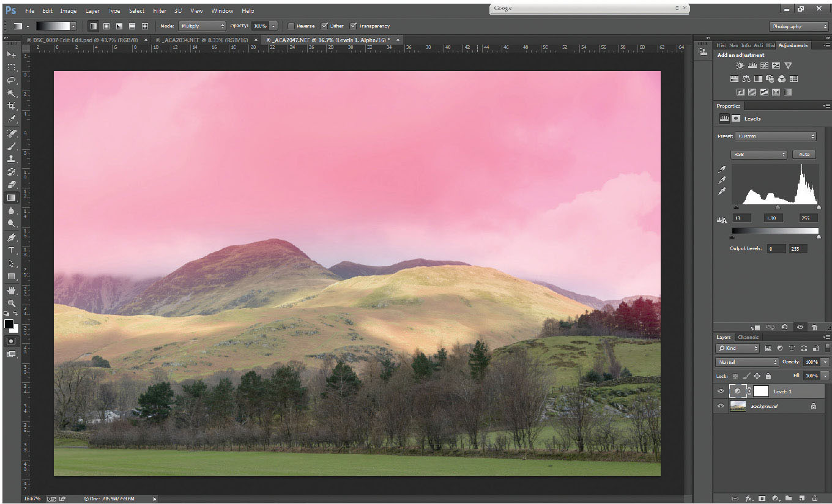Choose Angle Gradient style in options bar
The image size is (832, 504).
pyautogui.click(x=119, y=26)
